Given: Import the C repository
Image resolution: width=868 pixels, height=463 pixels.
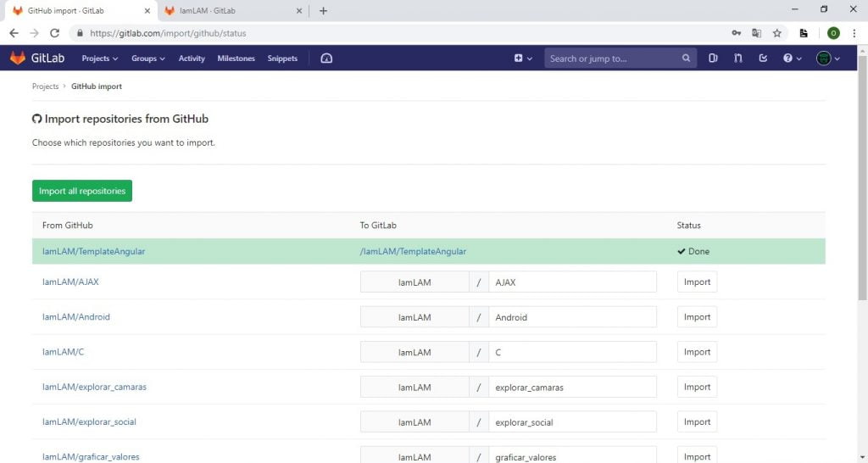Looking at the screenshot, I should point(697,352).
